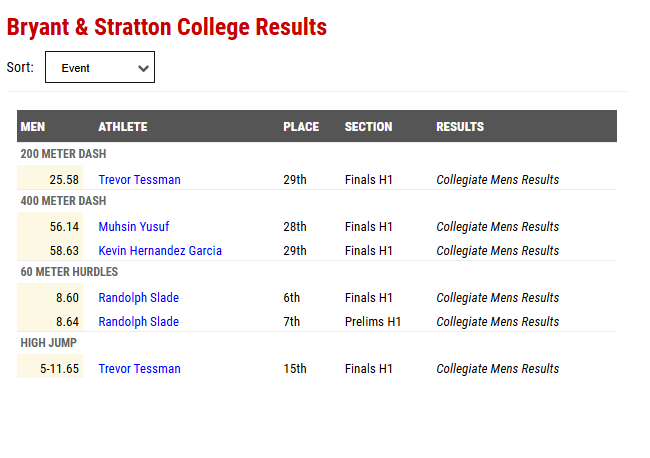Click Collegiate Mens Results for Kevin Hernandez Garcia
650x458 pixels.
click(497, 251)
